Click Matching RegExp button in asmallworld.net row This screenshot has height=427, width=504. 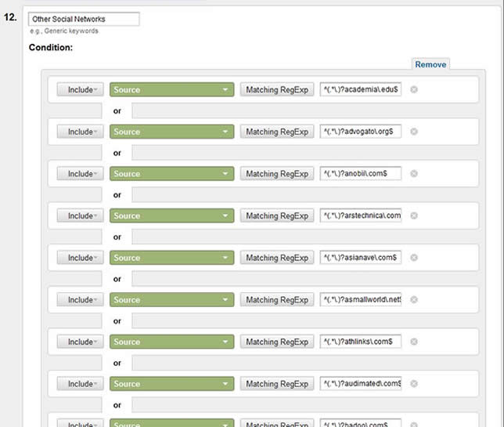click(277, 299)
